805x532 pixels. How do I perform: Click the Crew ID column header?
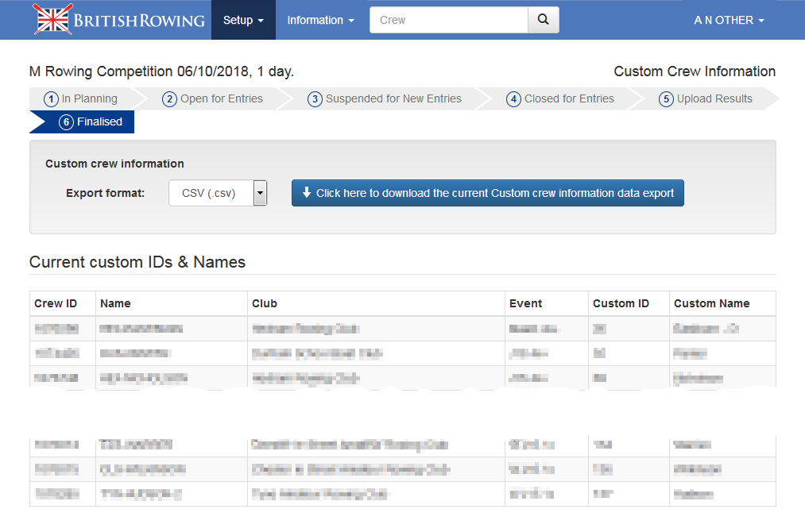point(56,303)
